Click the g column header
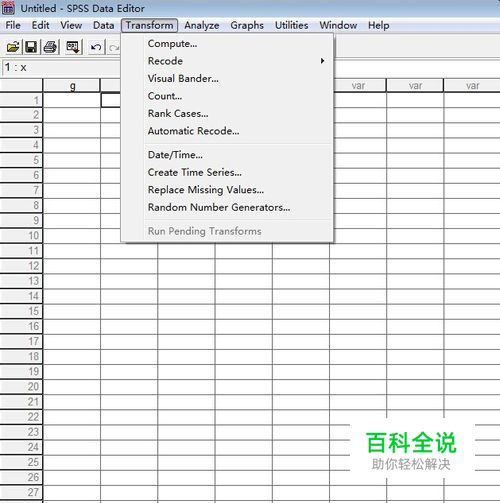 coord(72,86)
